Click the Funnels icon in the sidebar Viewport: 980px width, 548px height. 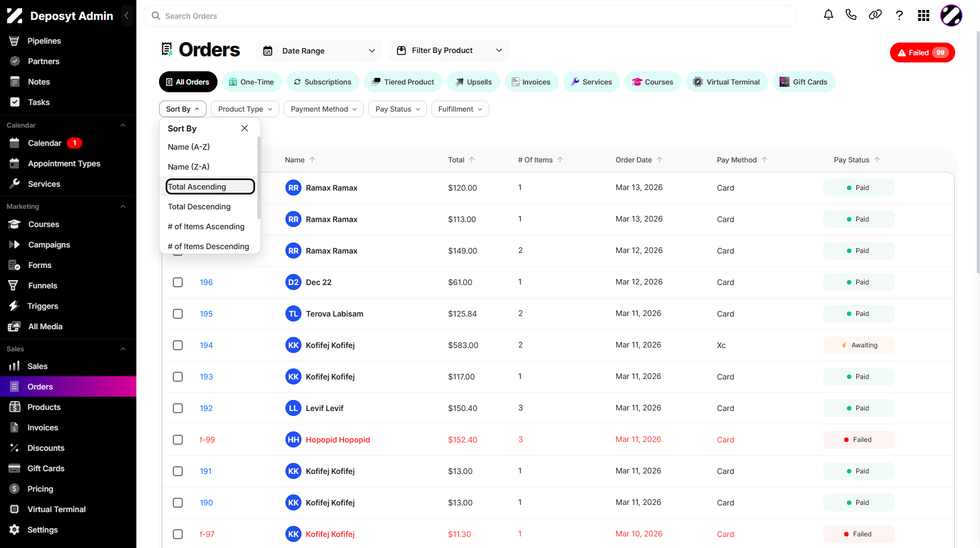point(13,286)
